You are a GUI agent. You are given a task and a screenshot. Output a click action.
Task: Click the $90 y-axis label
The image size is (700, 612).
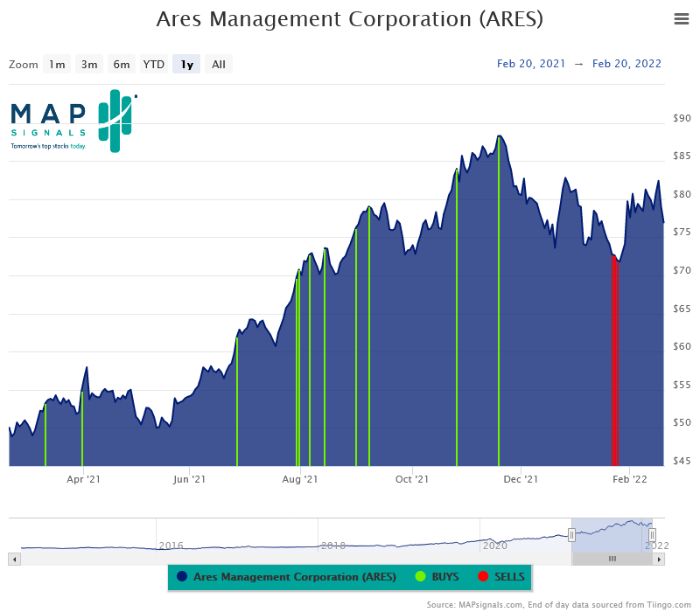click(682, 118)
